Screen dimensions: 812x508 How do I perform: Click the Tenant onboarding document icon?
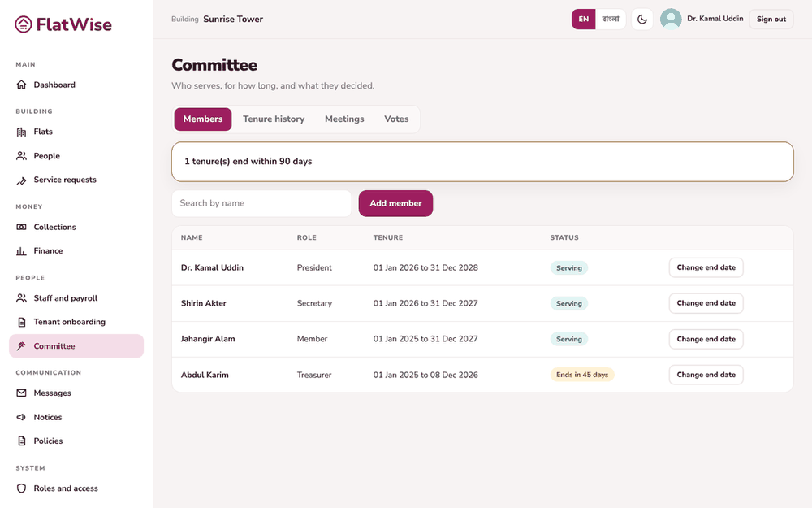click(x=21, y=322)
